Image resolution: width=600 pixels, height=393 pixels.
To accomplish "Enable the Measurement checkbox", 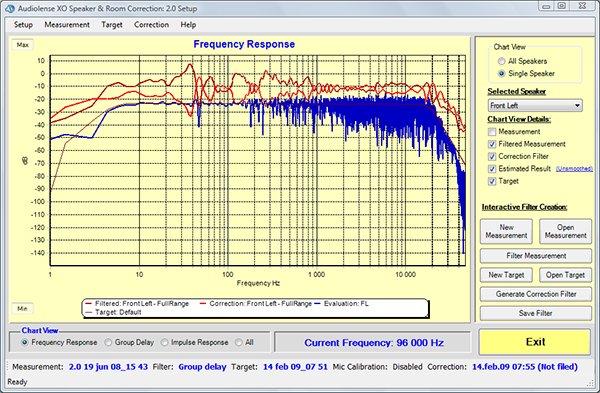I will click(x=492, y=132).
